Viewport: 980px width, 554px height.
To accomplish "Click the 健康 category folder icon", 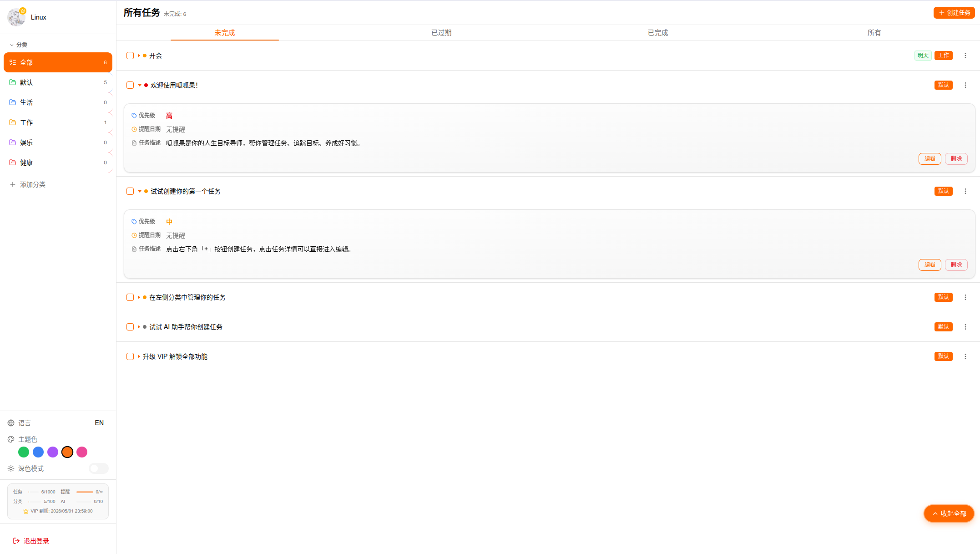I will tap(13, 163).
